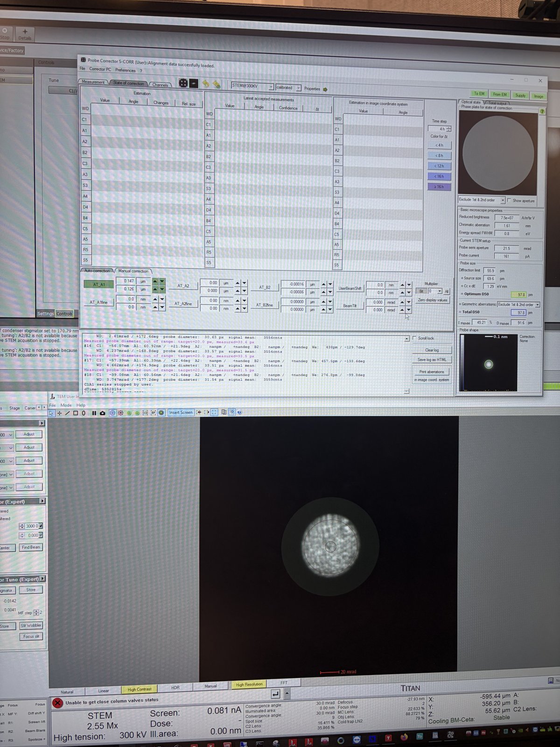Screen dimensions: 560x747
Task: Select the line measurement tool
Action: click(x=67, y=413)
